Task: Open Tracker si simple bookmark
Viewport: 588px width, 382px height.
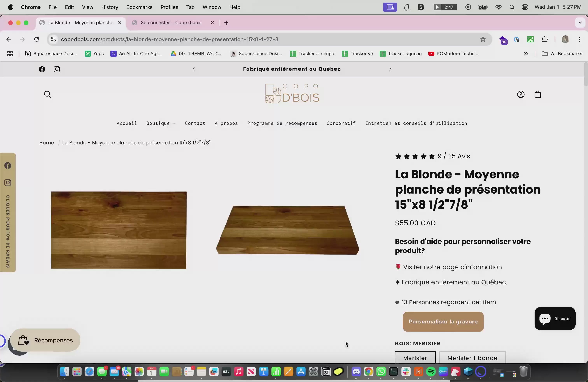Action: tap(312, 54)
